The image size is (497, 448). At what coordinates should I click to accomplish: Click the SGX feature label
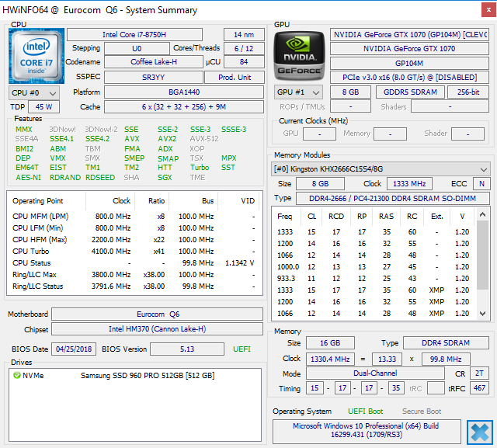tap(165, 178)
